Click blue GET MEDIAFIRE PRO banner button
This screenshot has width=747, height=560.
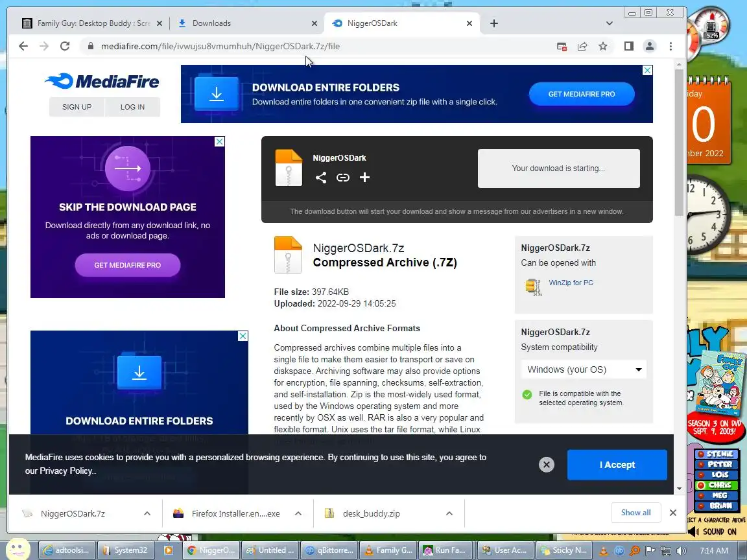pos(582,94)
